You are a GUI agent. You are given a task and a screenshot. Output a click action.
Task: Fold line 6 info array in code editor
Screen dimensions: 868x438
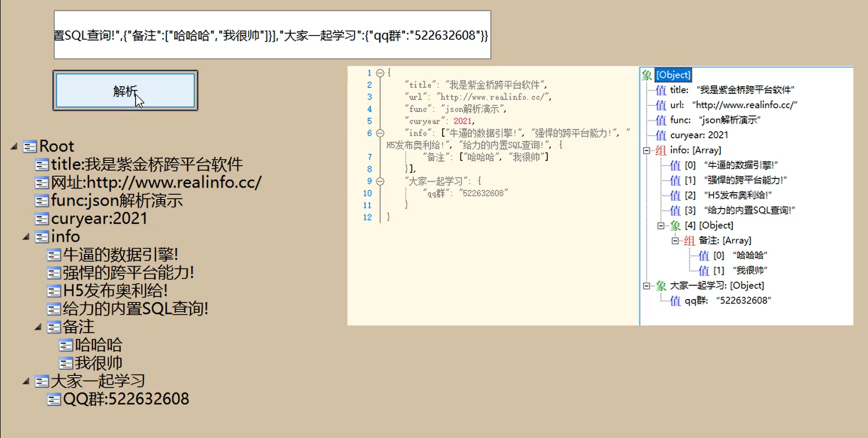(380, 133)
